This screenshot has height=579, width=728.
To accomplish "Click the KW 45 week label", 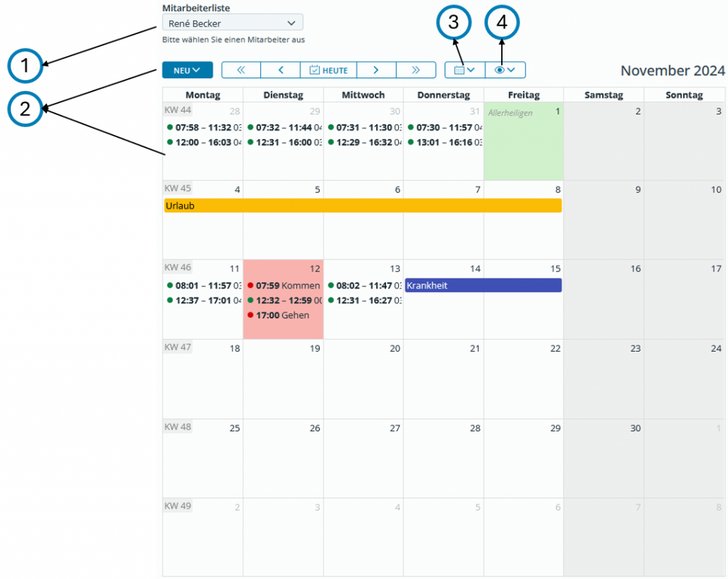I will tap(177, 189).
